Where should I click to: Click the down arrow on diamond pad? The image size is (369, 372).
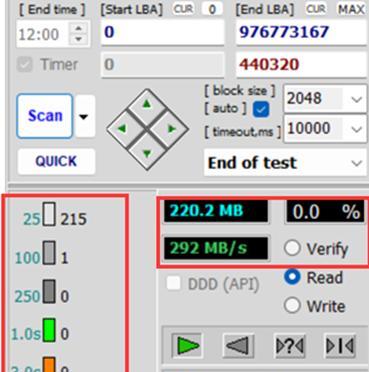click(x=147, y=153)
